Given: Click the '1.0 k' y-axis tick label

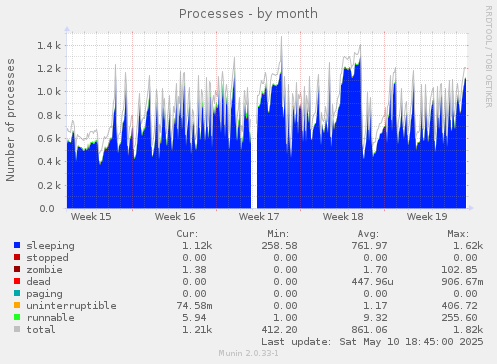Looking at the screenshot, I should [49, 92].
